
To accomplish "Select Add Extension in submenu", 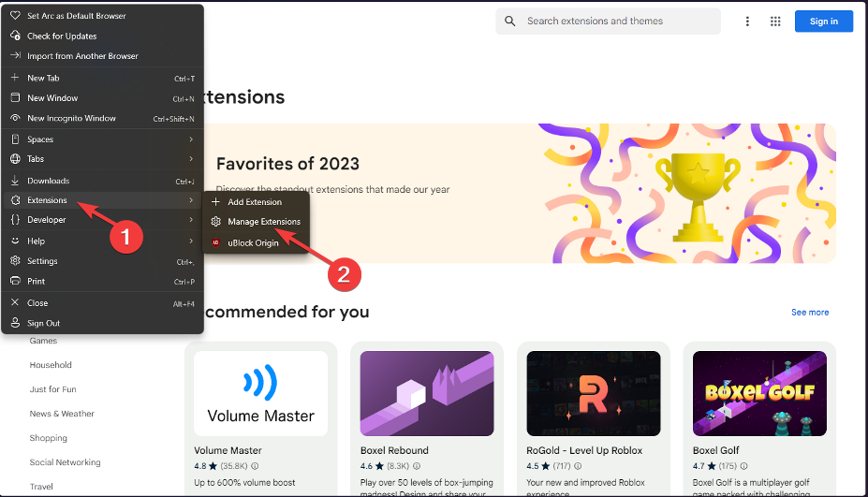I will pos(256,202).
